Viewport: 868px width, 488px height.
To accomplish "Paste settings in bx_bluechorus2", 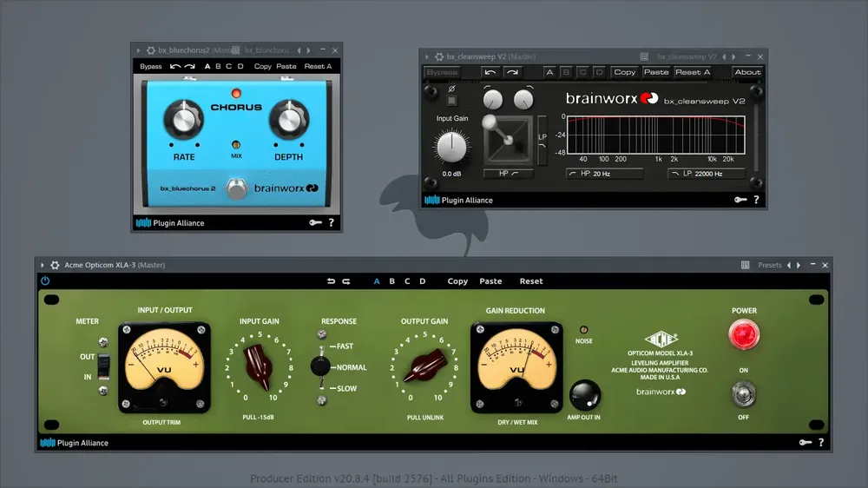I will (286, 67).
